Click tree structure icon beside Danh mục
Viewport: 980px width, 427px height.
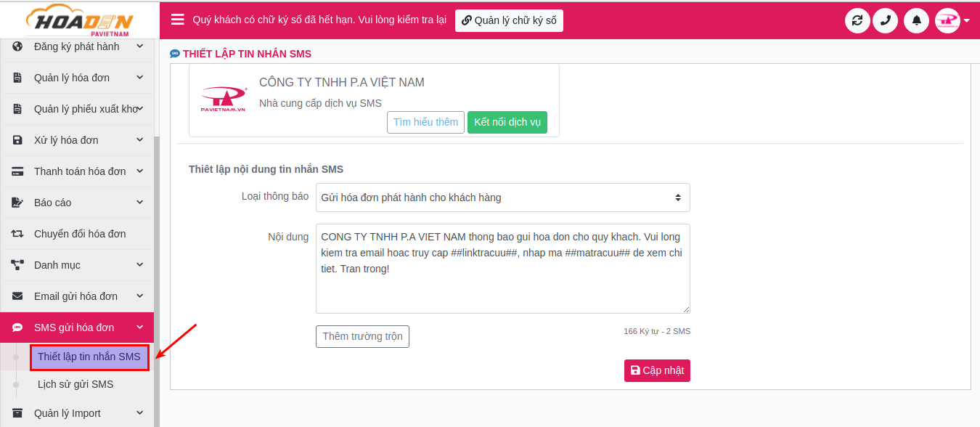coord(17,265)
